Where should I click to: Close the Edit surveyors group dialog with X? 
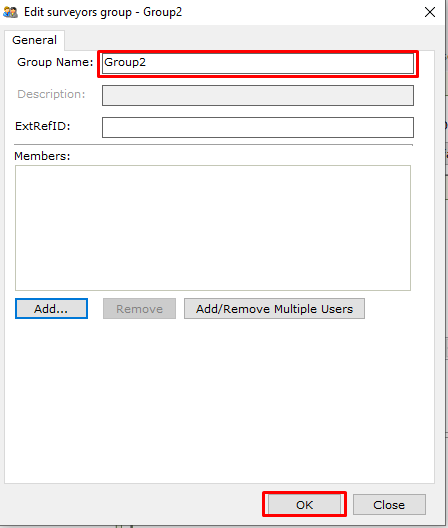coord(430,12)
